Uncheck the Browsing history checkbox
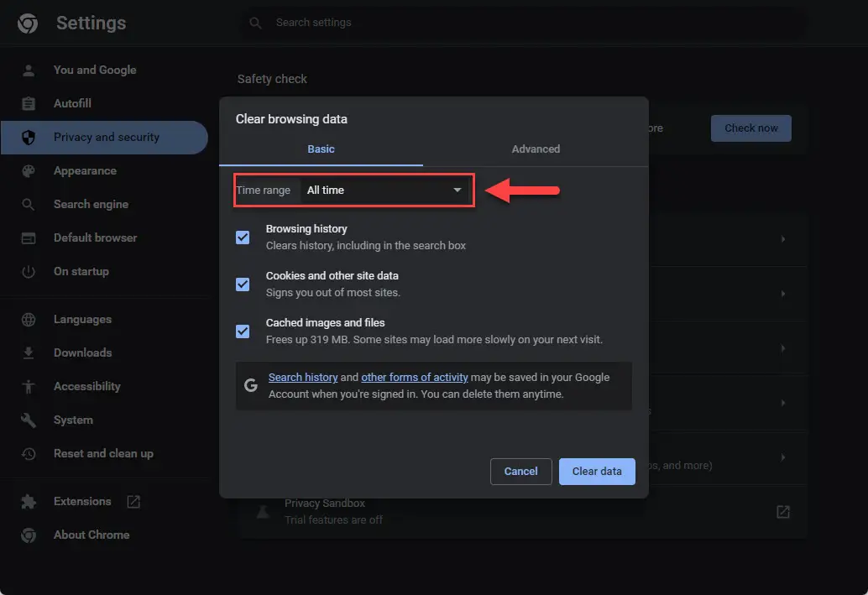 [x=243, y=237]
